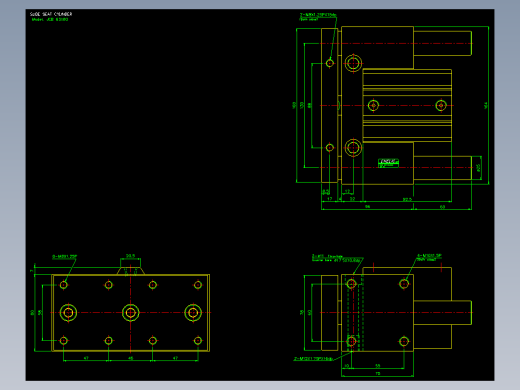
Task: Select the 58 dimension in bottom-right view
Action: click(378, 366)
